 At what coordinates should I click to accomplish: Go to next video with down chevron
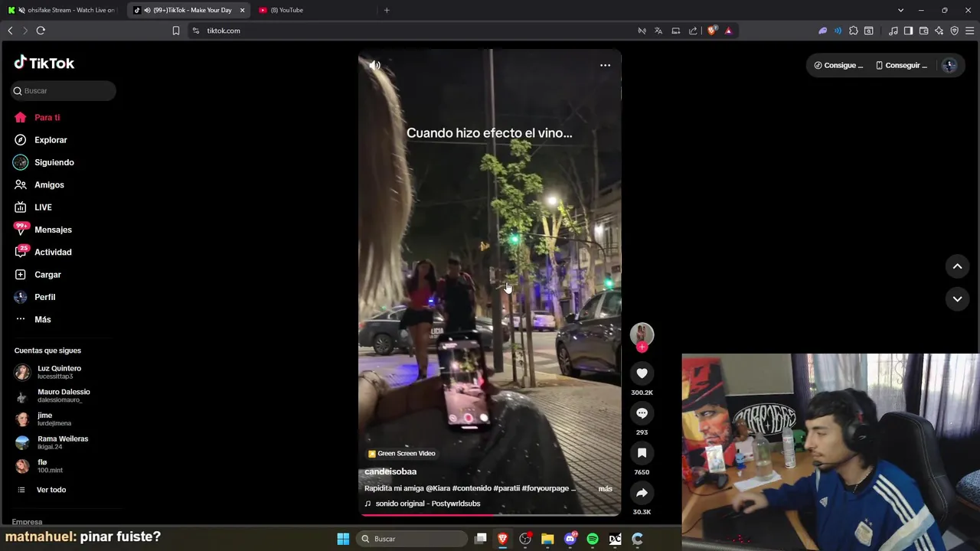[x=957, y=298]
